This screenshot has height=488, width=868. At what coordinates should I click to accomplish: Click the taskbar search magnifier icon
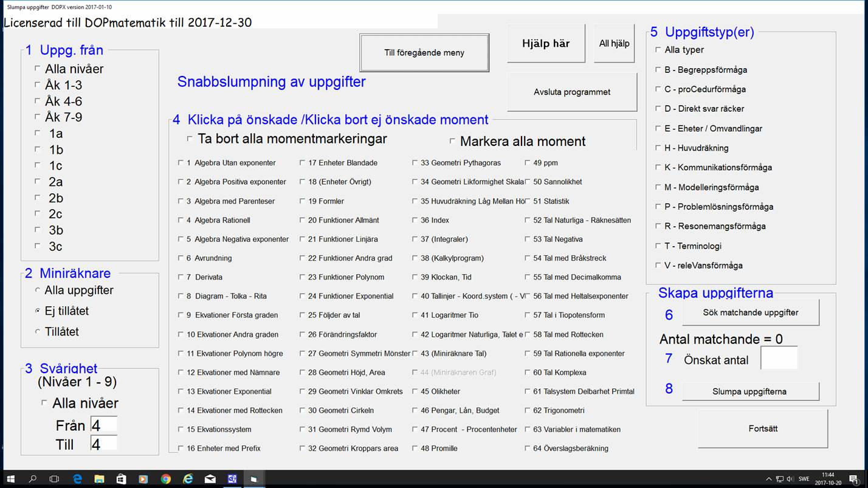[33, 479]
